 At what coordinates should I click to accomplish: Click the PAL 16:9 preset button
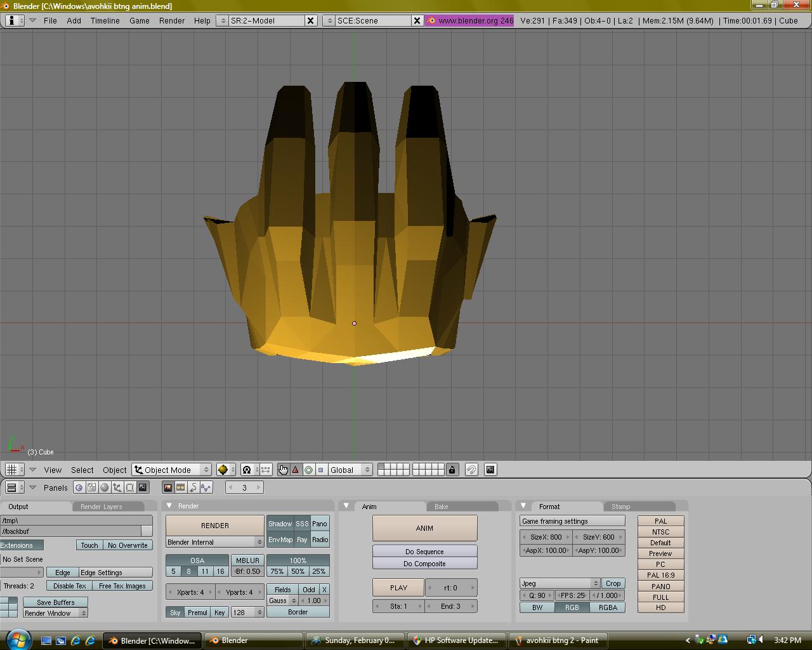[x=660, y=575]
